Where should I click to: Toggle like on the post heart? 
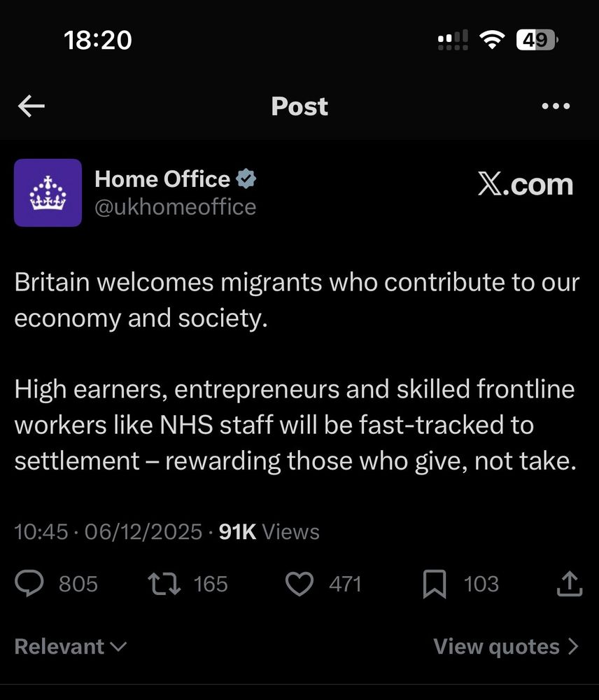click(x=299, y=584)
